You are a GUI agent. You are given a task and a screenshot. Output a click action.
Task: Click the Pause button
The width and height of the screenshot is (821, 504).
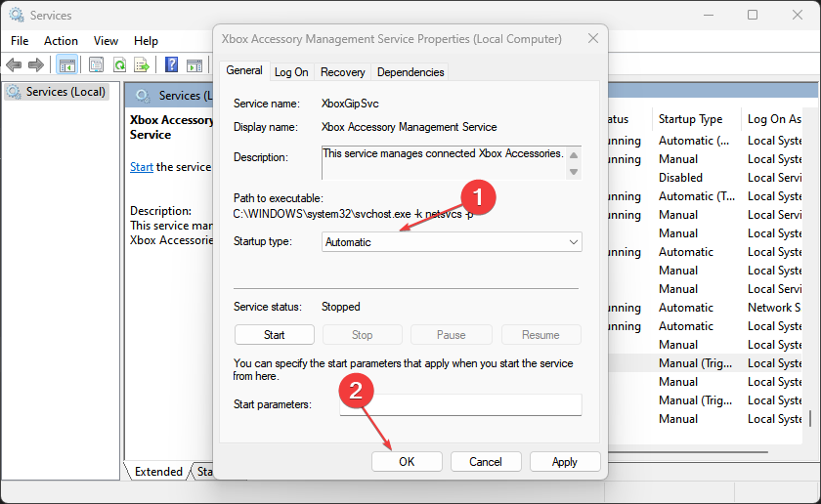(451, 335)
